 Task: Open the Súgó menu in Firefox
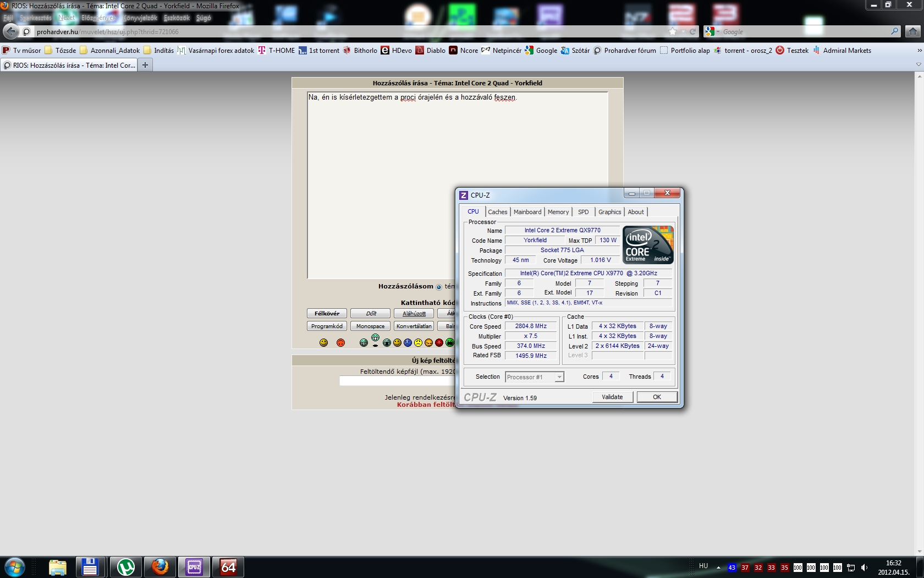pos(204,18)
